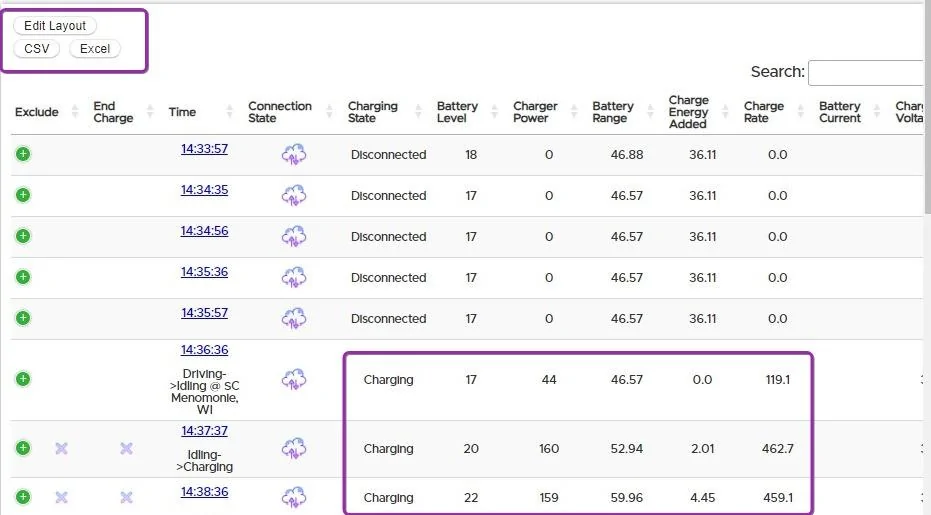The height and width of the screenshot is (515, 931).
Task: Select the 160 charger power cell
Action: pyautogui.click(x=549, y=448)
